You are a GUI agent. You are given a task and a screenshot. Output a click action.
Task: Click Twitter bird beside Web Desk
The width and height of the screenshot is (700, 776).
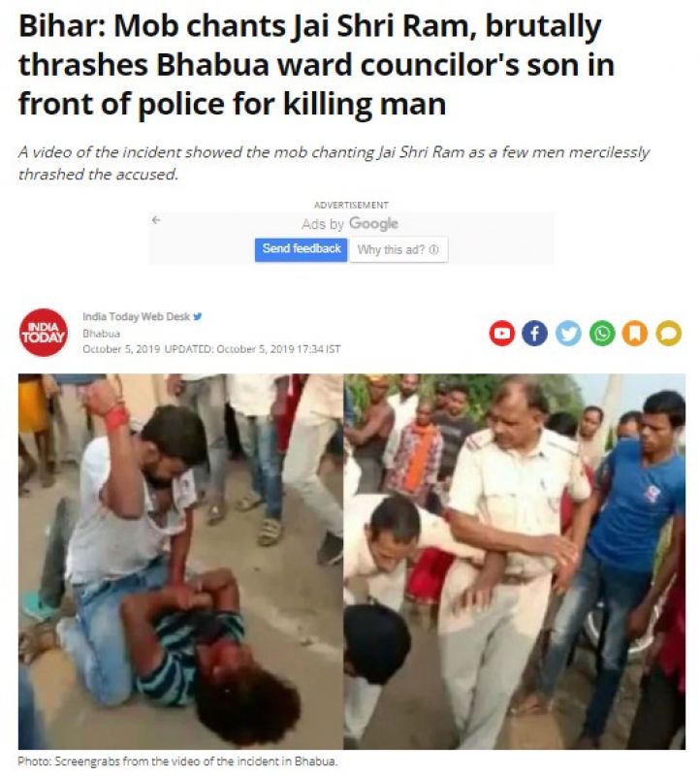[198, 316]
